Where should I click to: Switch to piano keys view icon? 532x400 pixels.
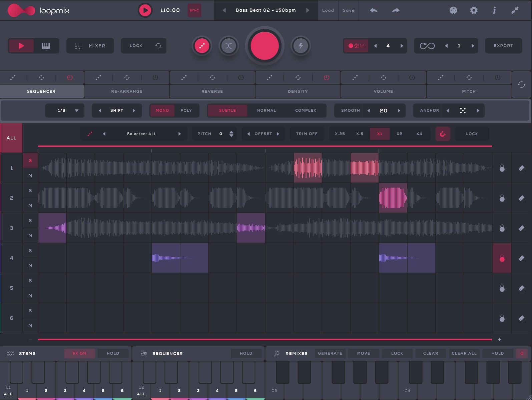point(46,46)
